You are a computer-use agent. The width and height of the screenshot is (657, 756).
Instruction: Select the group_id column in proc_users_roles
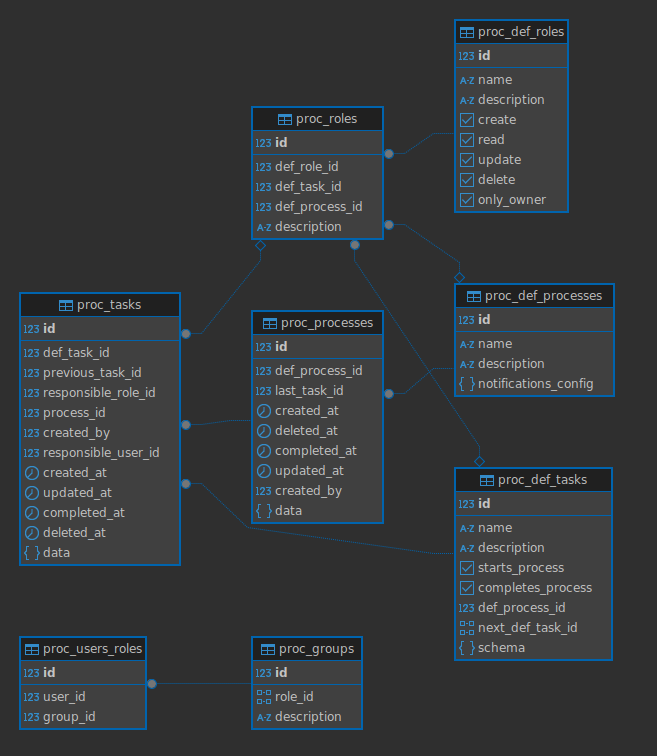tap(83, 717)
